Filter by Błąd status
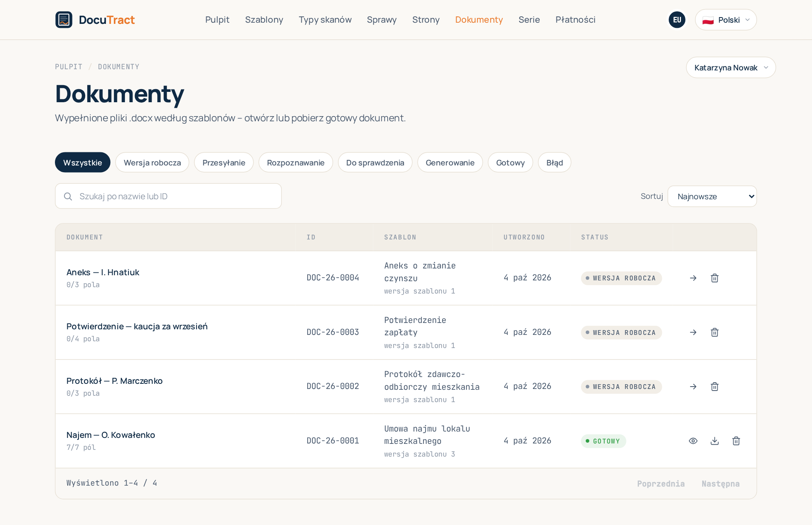This screenshot has height=525, width=812. pos(554,163)
